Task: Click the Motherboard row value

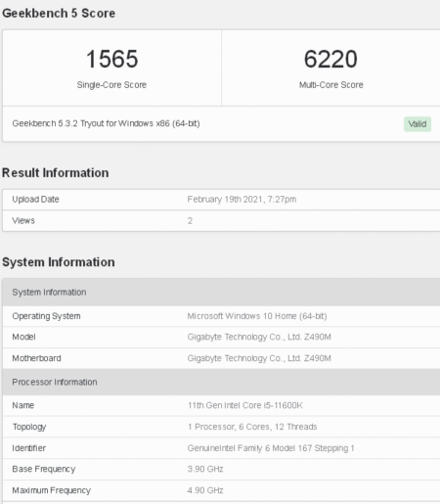Action: coord(259,358)
